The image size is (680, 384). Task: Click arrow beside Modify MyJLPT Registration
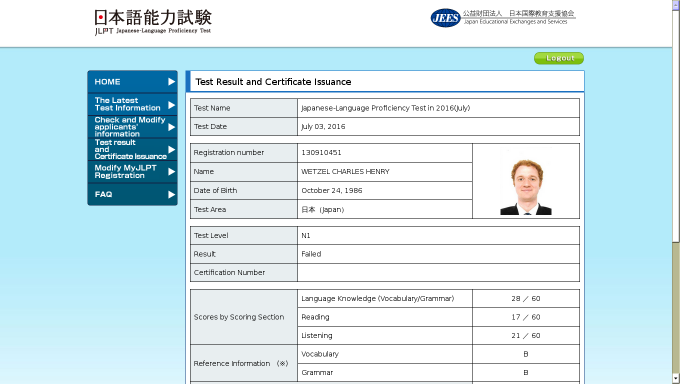coord(171,172)
